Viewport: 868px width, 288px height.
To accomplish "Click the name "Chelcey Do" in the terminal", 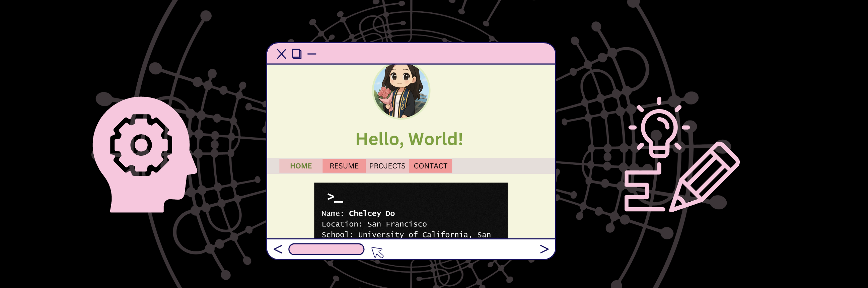I will tap(371, 214).
